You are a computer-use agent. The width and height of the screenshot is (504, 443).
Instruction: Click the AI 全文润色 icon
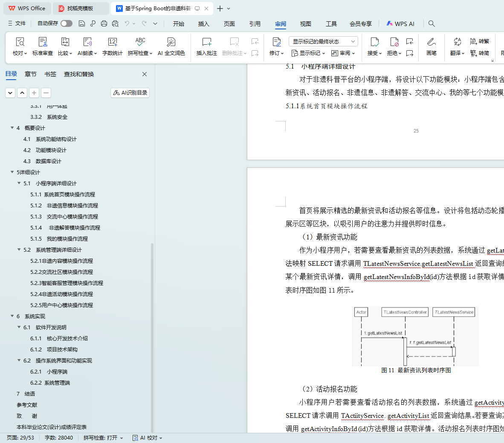coord(171,42)
